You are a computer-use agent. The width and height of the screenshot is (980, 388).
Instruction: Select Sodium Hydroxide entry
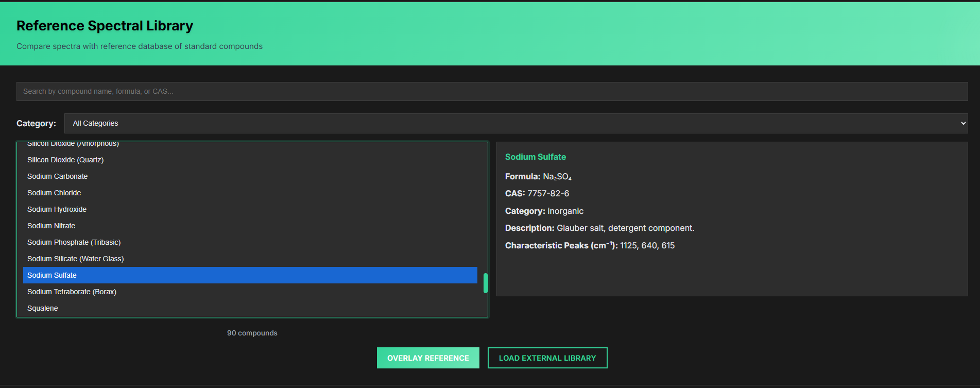pos(57,209)
